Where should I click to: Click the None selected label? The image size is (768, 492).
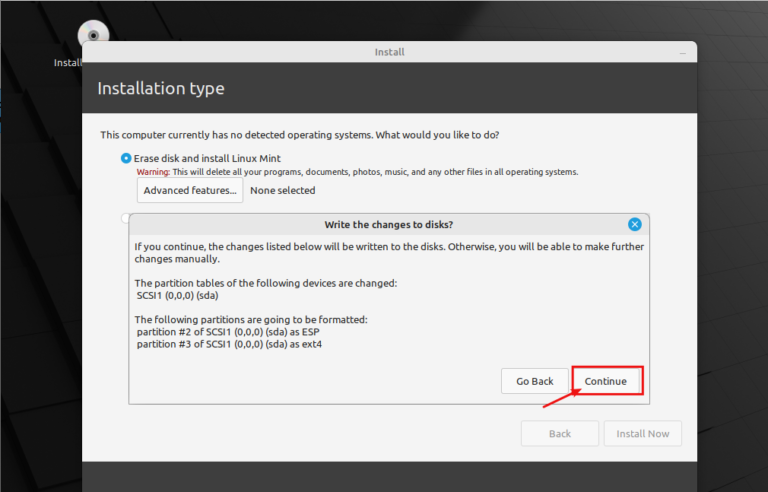pyautogui.click(x=283, y=190)
